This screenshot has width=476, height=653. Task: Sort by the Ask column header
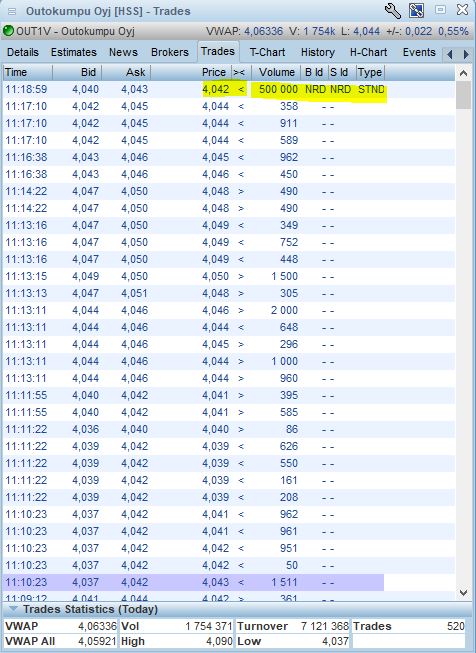(126, 72)
